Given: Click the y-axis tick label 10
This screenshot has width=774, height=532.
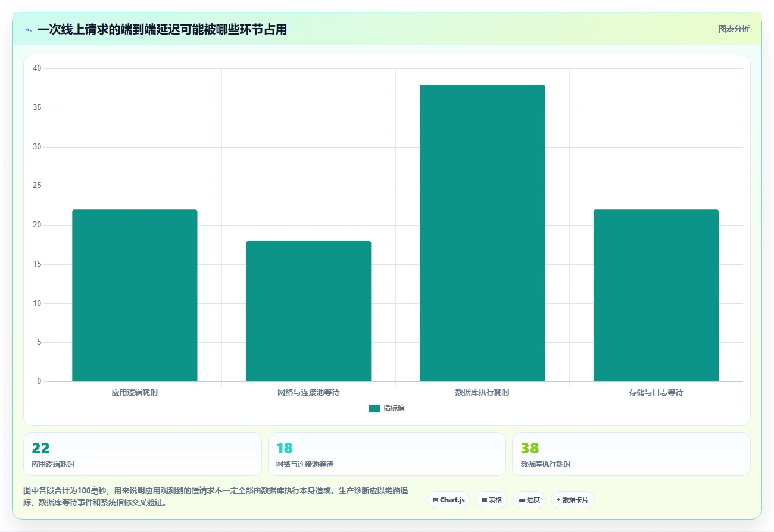Looking at the screenshot, I should [37, 303].
